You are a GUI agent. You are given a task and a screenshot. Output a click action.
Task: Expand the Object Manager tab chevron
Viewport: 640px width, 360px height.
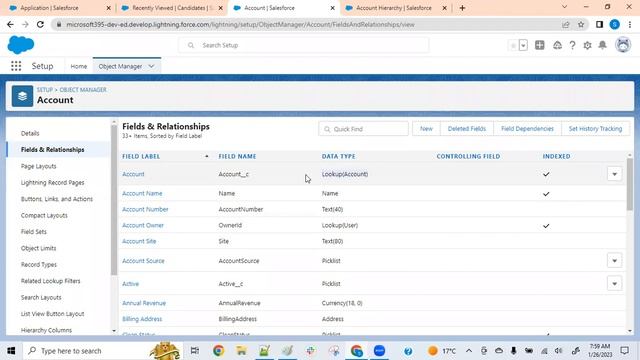pos(151,66)
